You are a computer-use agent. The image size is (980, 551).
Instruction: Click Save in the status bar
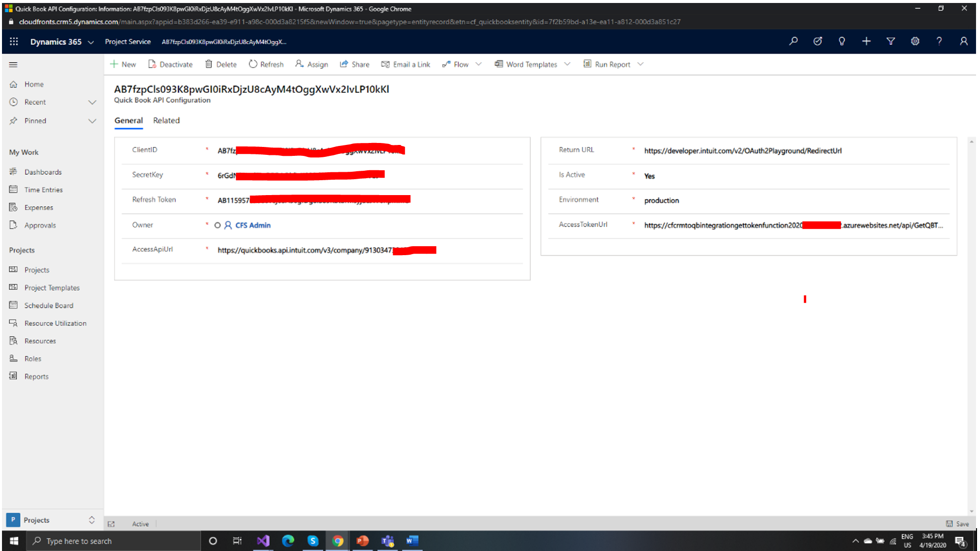point(957,524)
